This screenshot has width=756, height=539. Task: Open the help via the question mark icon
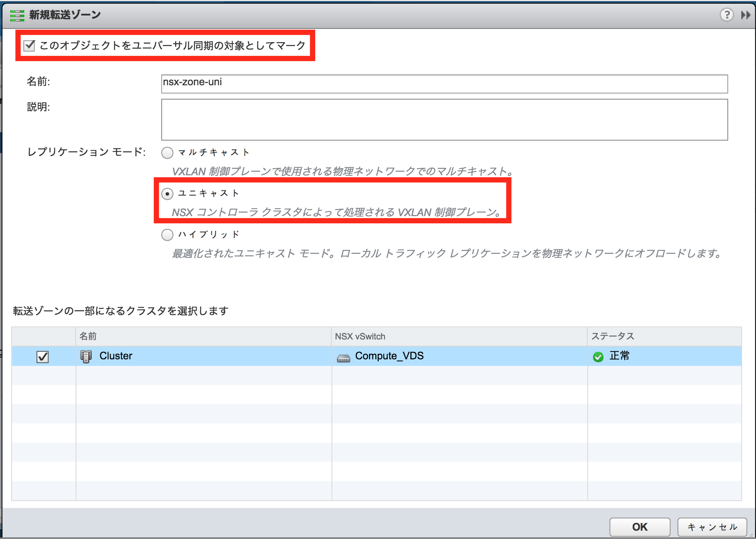727,15
